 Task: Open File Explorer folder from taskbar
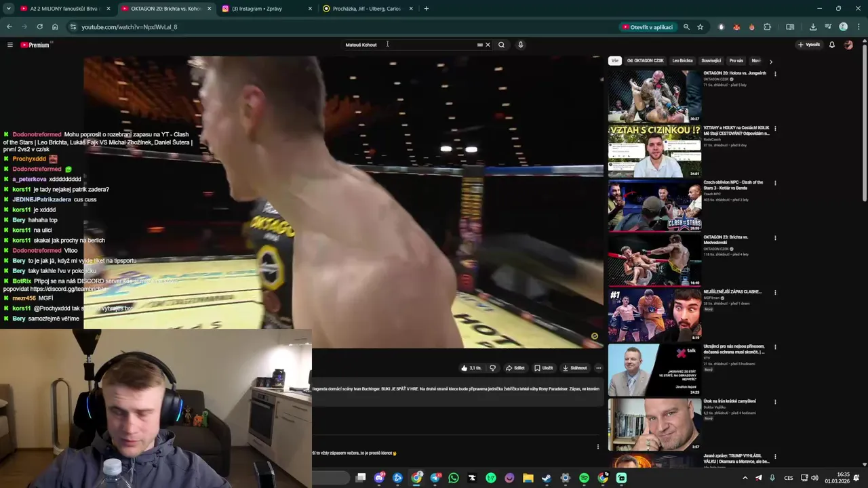pyautogui.click(x=528, y=478)
